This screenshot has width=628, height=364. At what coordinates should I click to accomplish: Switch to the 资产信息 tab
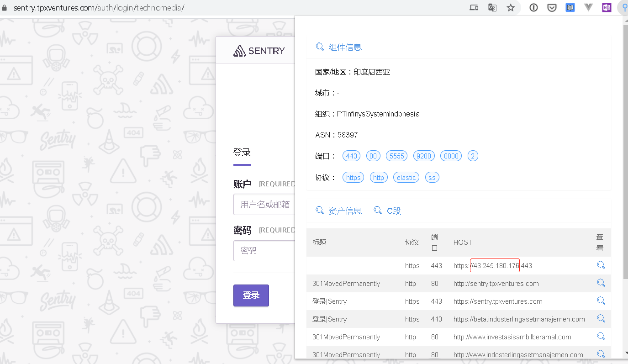345,211
